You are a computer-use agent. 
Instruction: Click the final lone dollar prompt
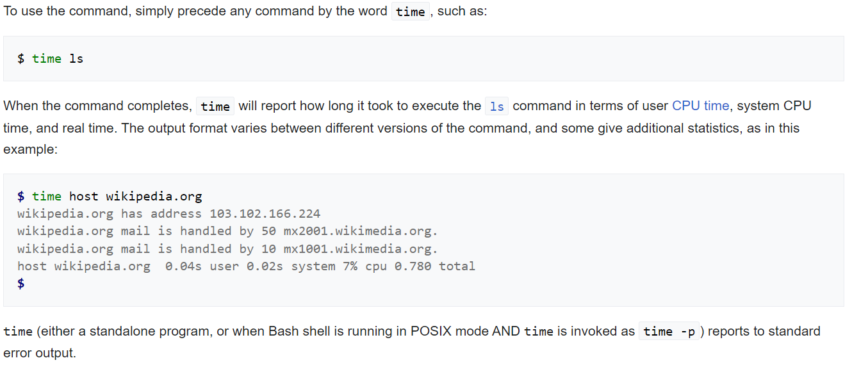point(21,283)
